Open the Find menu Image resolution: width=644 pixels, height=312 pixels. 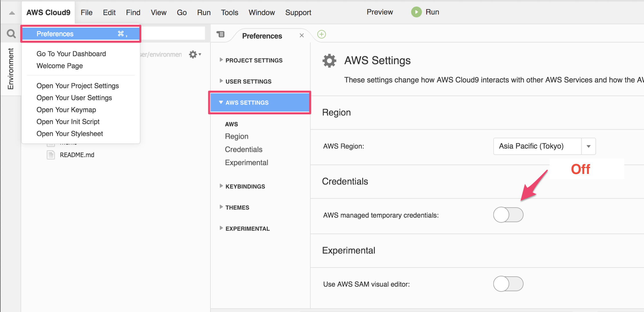(x=133, y=12)
